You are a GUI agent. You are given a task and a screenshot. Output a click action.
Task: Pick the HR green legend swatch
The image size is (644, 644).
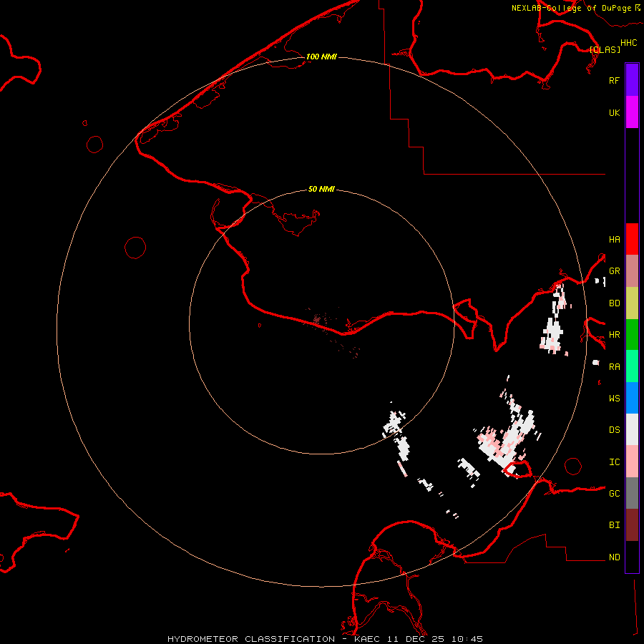[x=632, y=335]
